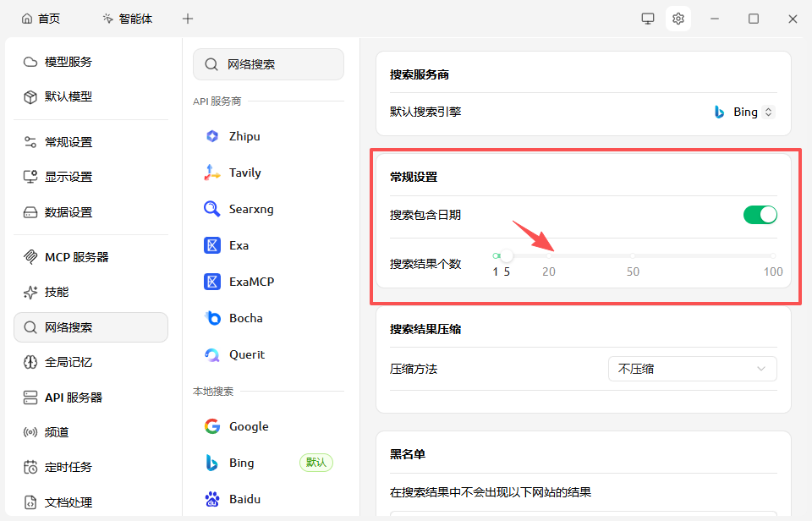The width and height of the screenshot is (812, 521).
Task: Click the 技能 sparkle icon
Action: (x=30, y=292)
